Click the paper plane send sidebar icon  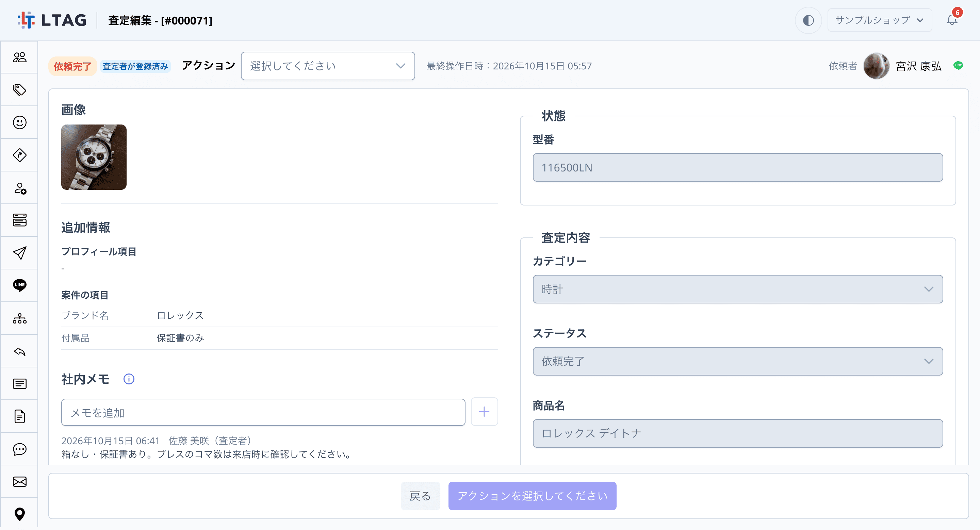tap(19, 253)
